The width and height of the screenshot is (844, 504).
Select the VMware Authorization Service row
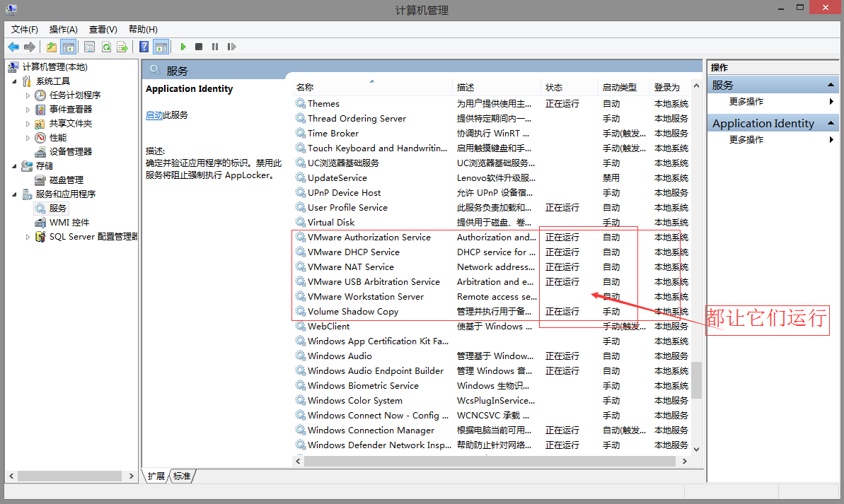tap(492, 238)
